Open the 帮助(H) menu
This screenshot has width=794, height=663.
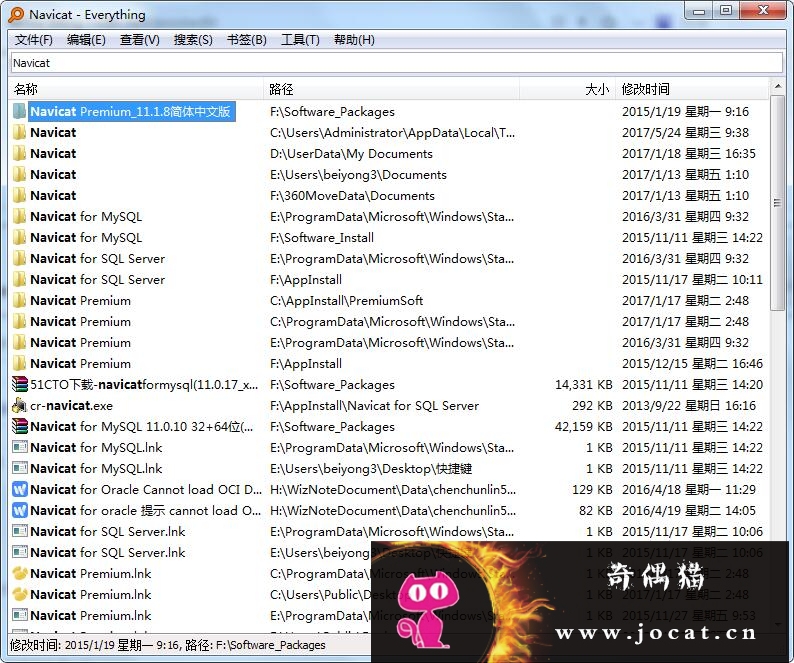coord(354,40)
